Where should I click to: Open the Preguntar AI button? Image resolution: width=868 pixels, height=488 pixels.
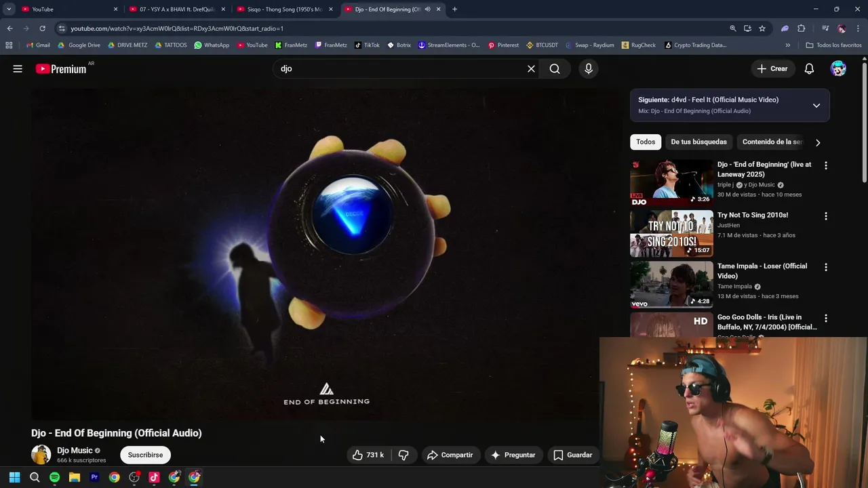[513, 455]
